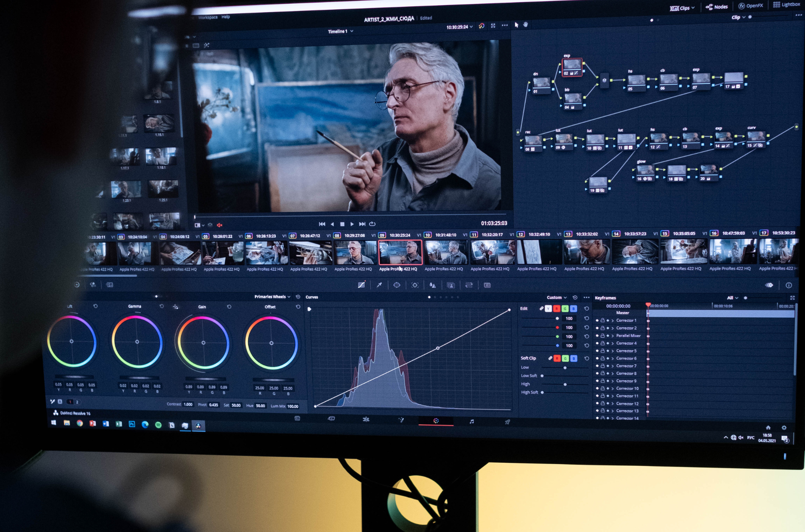Open the Keyframes All dropdown
This screenshot has height=532, width=805.
(732, 298)
